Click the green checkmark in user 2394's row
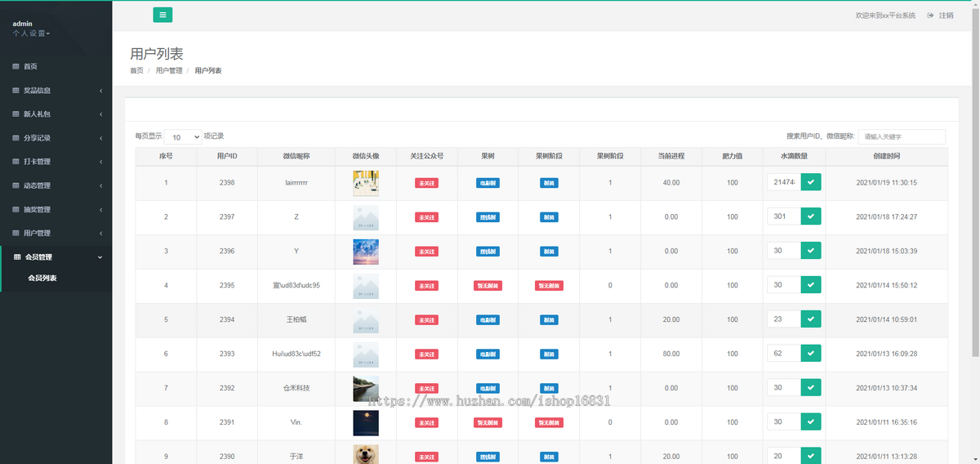This screenshot has width=980, height=464. coord(811,319)
